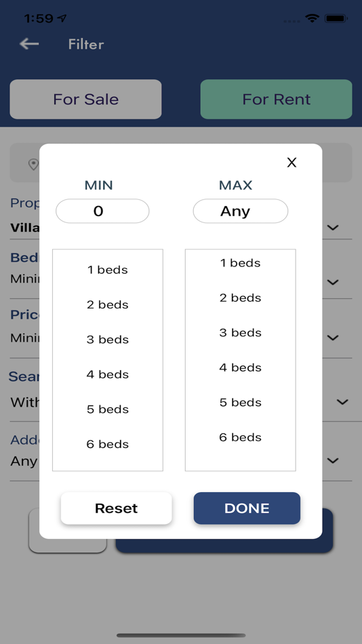
Task: Select 5 beds in MAX list
Action: tap(241, 403)
